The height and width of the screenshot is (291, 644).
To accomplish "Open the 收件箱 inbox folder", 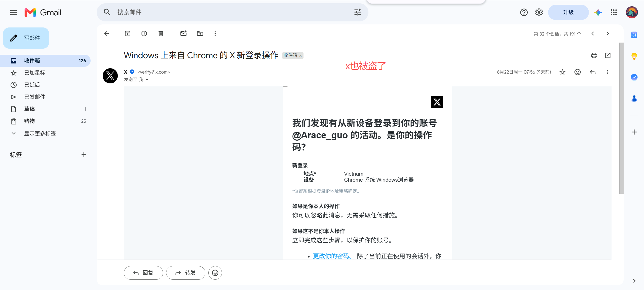I will pyautogui.click(x=45, y=61).
